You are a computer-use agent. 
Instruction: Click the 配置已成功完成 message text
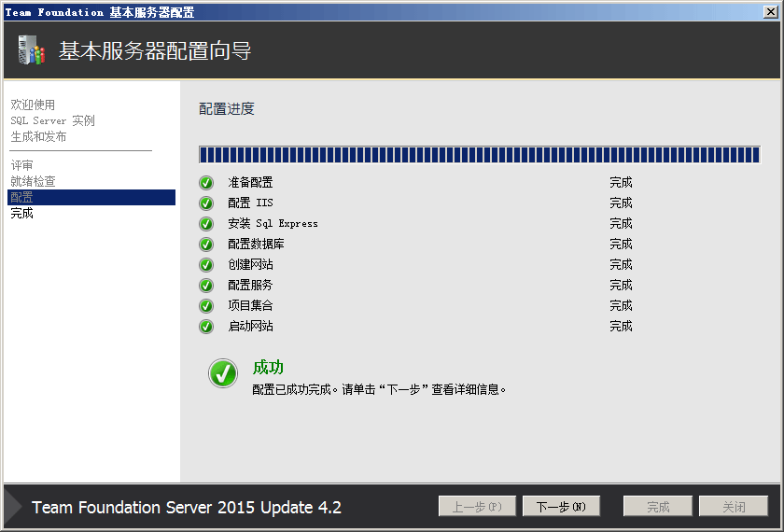point(380,389)
